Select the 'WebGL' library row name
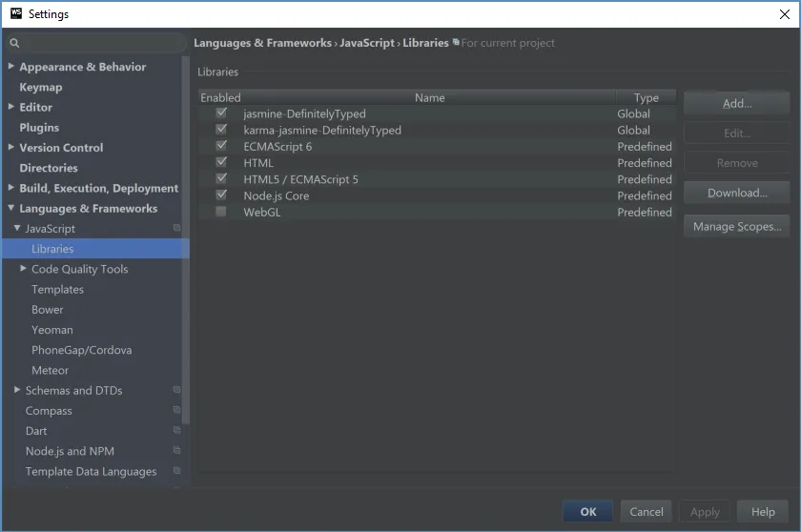The image size is (801, 532). click(x=262, y=212)
